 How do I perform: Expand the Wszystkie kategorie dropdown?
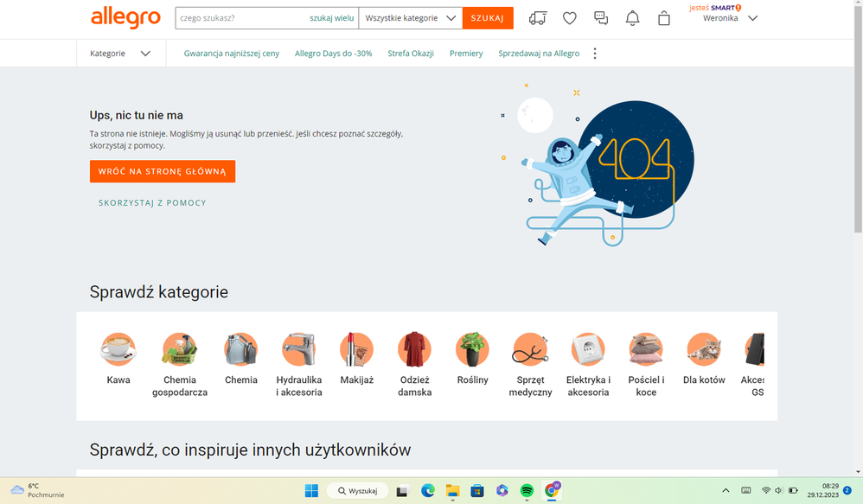pos(410,18)
